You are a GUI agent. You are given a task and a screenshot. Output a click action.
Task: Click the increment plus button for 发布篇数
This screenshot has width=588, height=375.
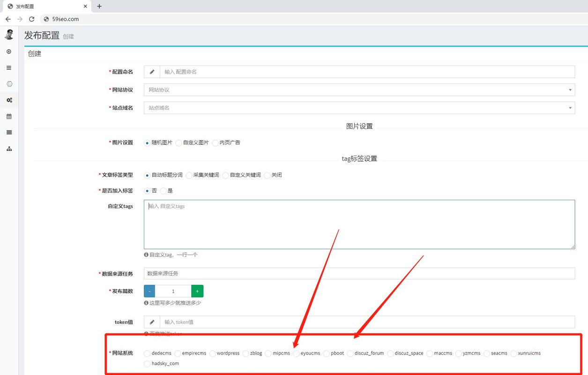coord(197,291)
